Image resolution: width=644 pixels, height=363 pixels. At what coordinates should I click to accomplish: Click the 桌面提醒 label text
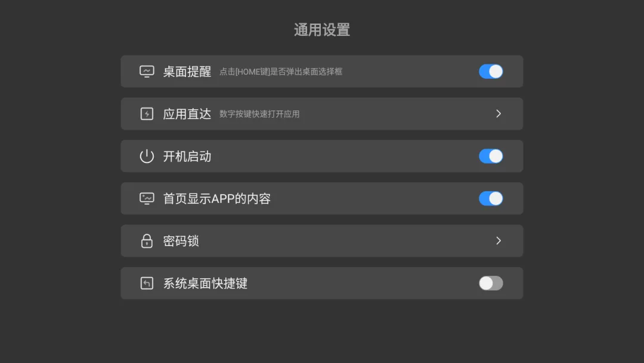(x=187, y=72)
